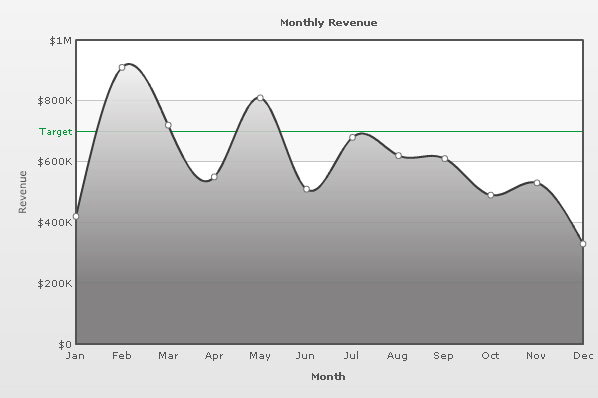598x398 pixels.
Task: Click the $400K axis label
Action: 55,223
